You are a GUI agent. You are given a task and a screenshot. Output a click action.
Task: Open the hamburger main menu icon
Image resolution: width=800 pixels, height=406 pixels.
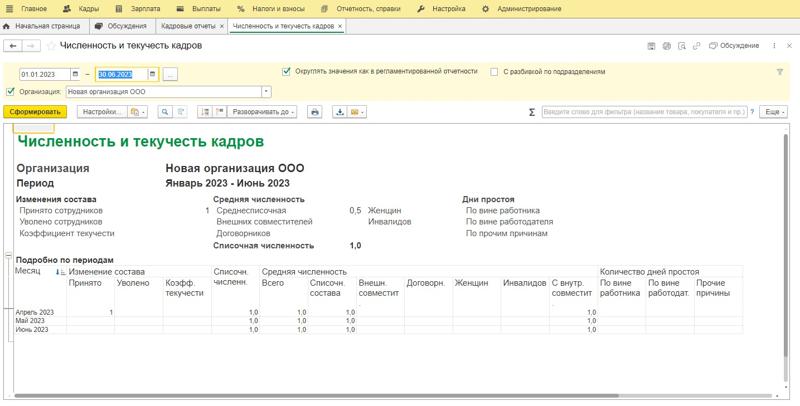(9, 9)
